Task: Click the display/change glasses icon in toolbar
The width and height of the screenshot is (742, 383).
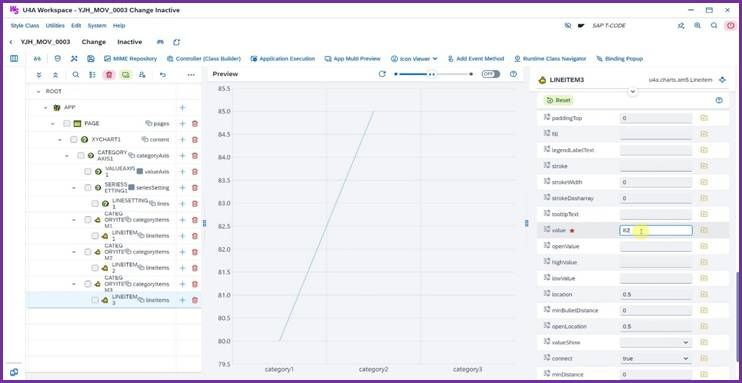Action: pyautogui.click(x=37, y=59)
